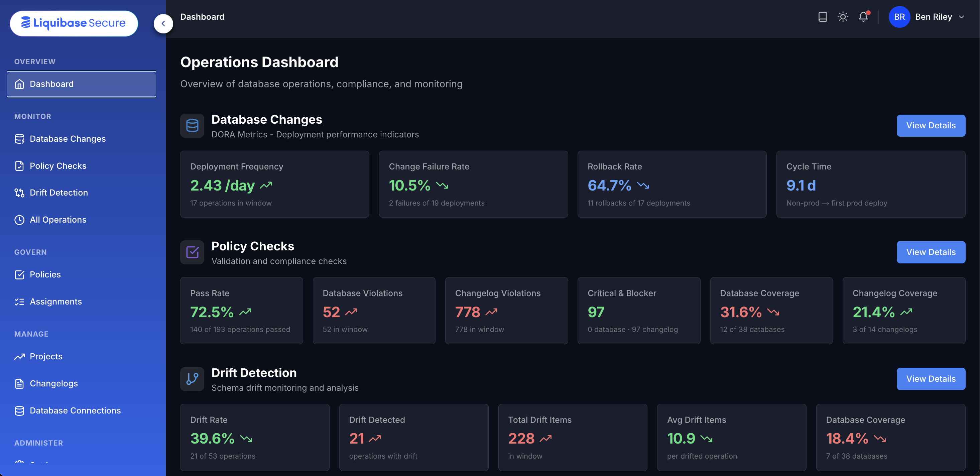This screenshot has width=980, height=476.
Task: Click the Liquibase Secure logo
Action: click(74, 23)
